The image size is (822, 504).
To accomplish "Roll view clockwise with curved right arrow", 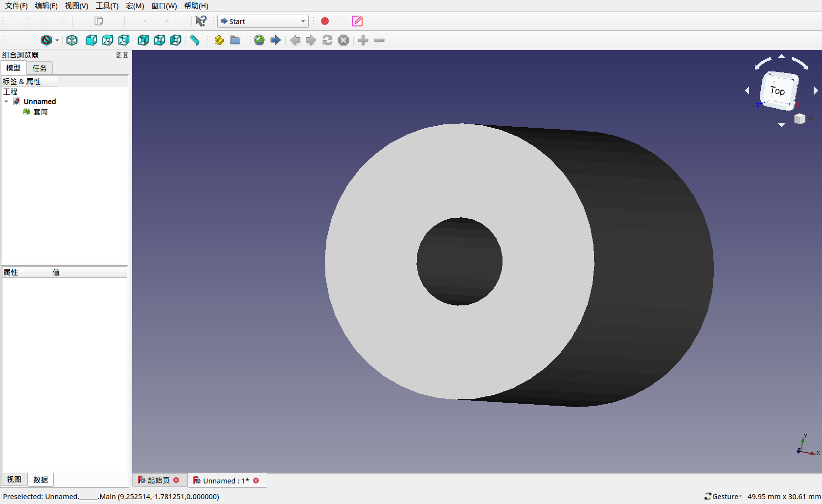I will [x=800, y=63].
